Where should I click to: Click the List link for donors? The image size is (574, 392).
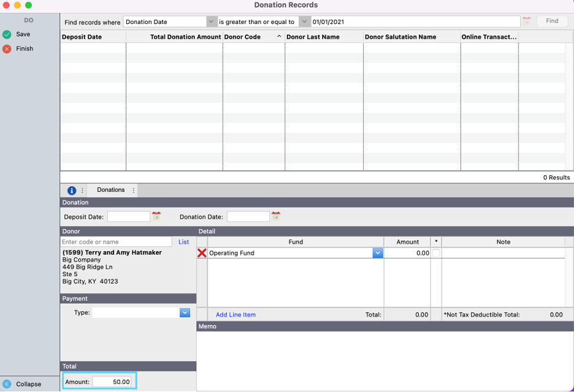pyautogui.click(x=183, y=242)
